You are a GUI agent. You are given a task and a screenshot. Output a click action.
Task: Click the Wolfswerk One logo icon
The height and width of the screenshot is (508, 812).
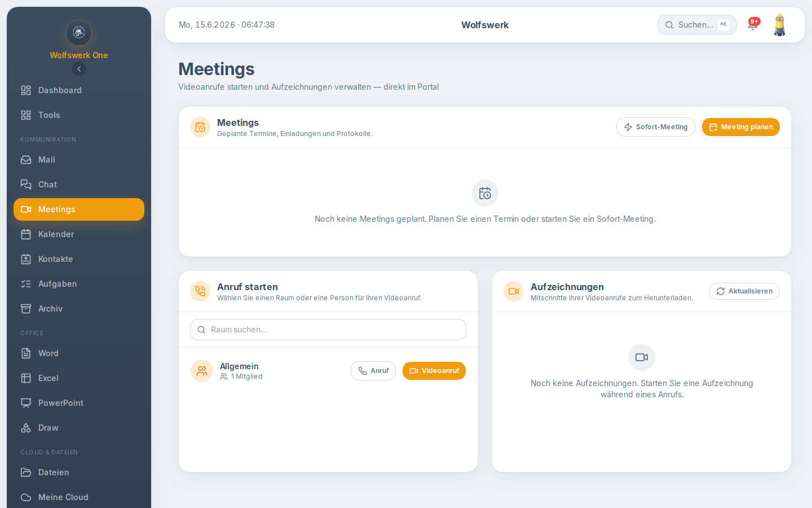79,33
